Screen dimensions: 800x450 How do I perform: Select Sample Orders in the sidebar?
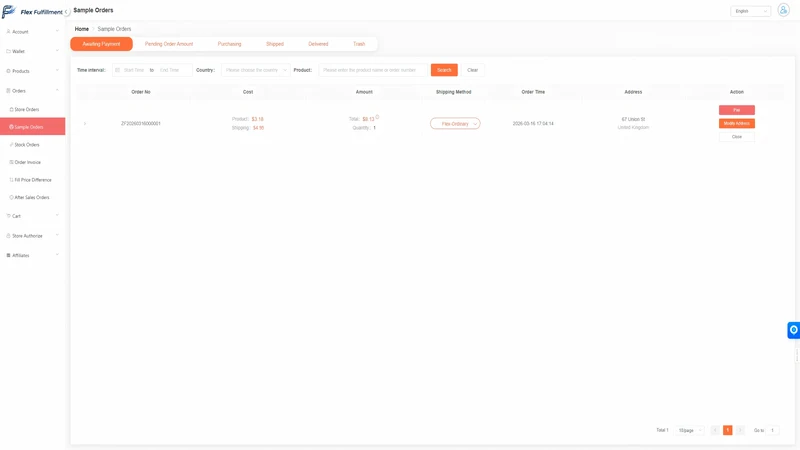point(33,127)
